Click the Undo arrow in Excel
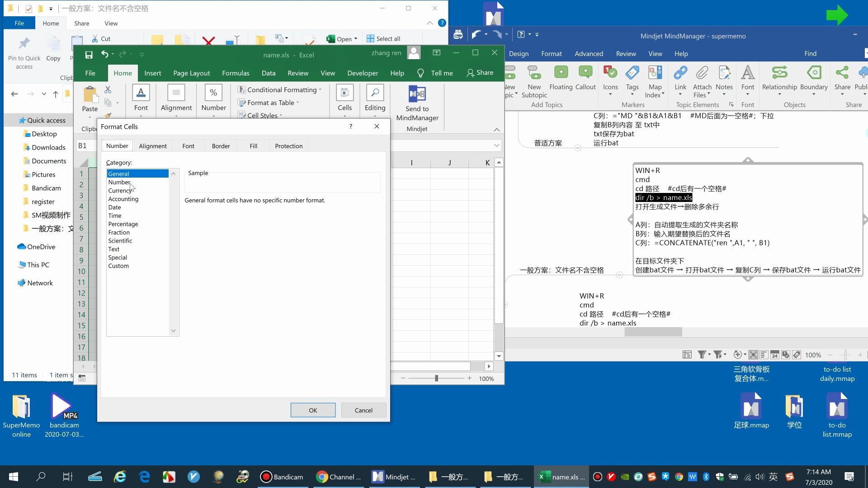Screen dimensions: 868x488 [x=104, y=55]
